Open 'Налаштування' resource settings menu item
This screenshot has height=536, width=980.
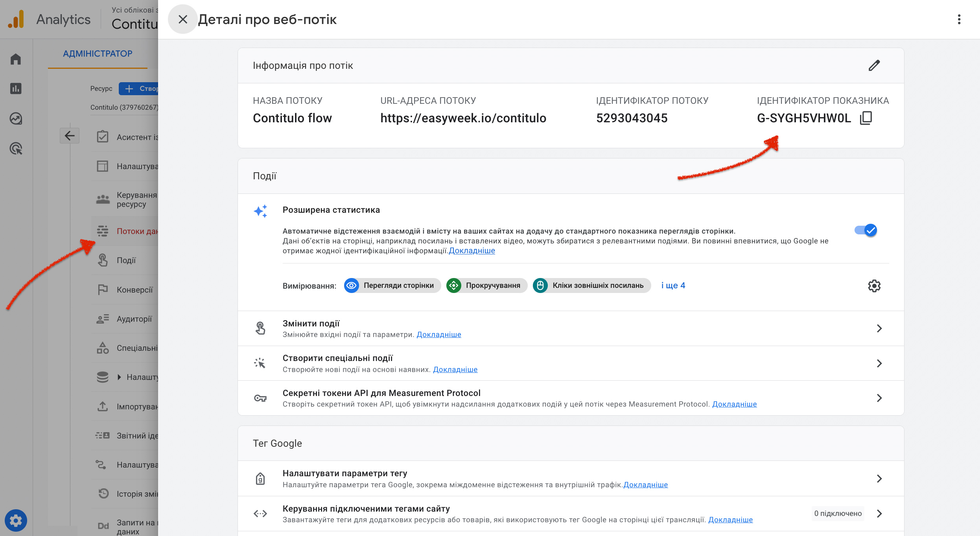pos(125,166)
